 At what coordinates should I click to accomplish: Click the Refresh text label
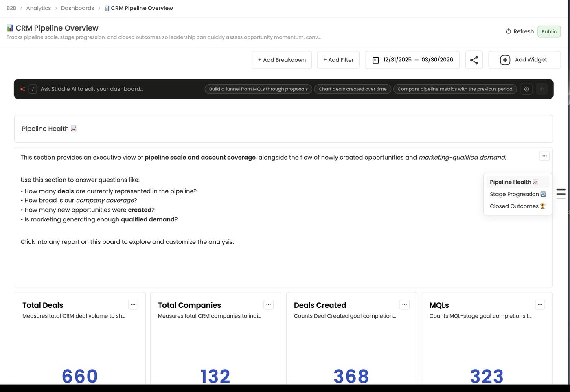(x=524, y=31)
